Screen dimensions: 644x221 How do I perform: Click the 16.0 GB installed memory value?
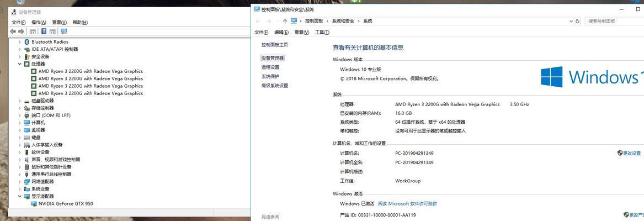[403, 113]
